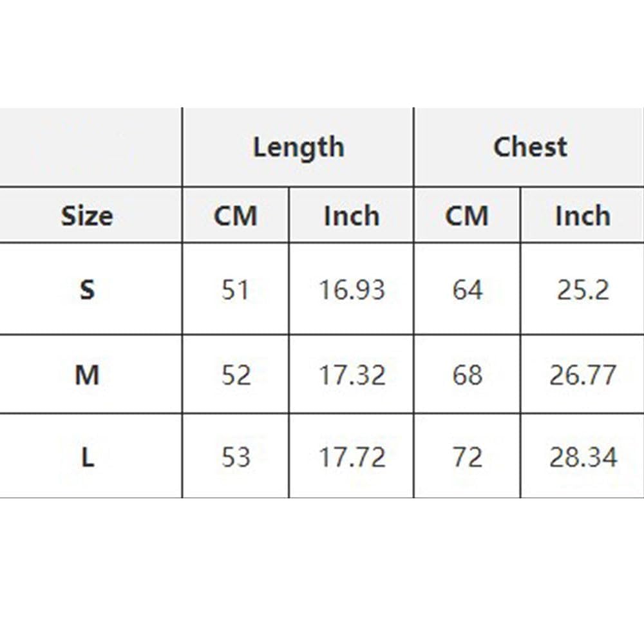Select the S size row label

[x=87, y=290]
